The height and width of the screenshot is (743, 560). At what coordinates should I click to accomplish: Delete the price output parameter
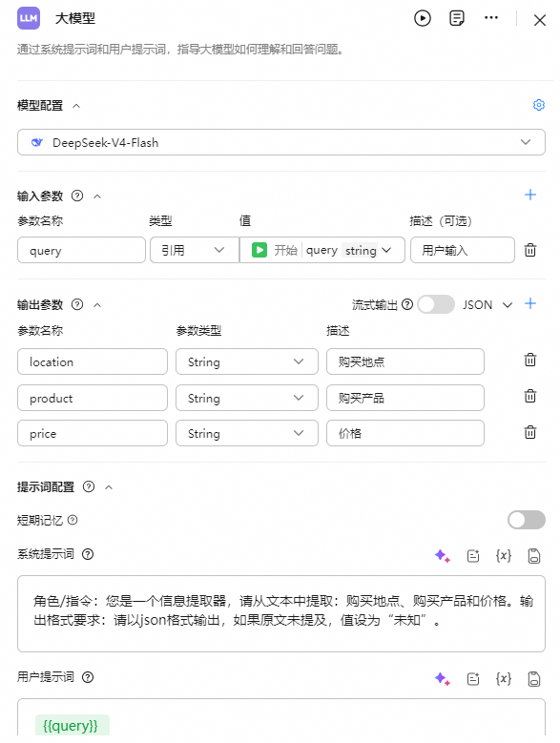pyautogui.click(x=530, y=432)
